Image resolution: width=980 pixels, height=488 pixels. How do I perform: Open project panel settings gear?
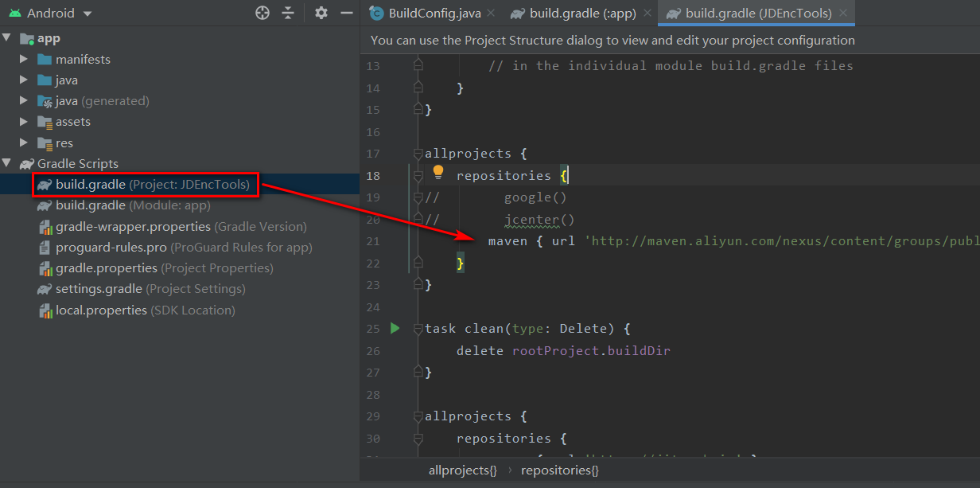pyautogui.click(x=321, y=13)
